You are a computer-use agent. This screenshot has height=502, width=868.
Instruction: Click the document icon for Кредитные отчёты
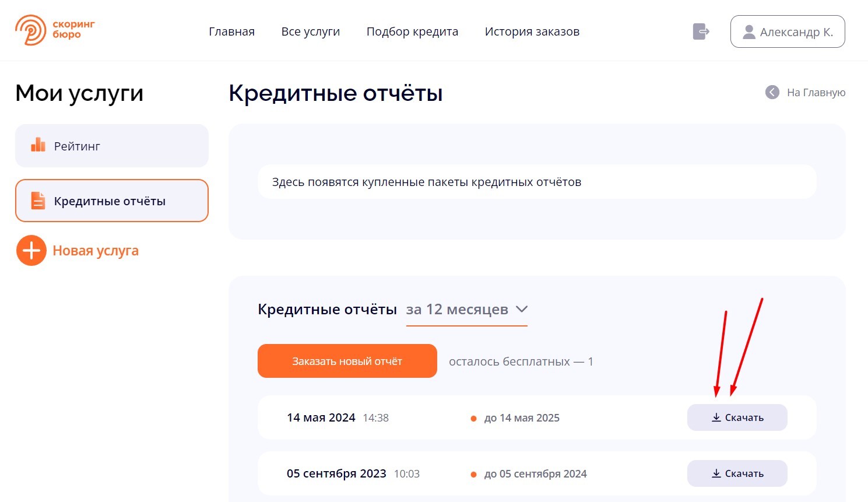(38, 201)
